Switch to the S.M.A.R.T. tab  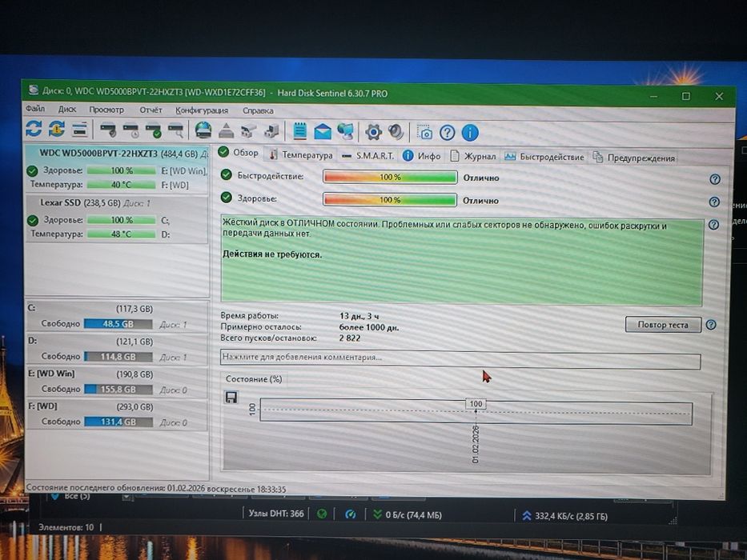[367, 156]
